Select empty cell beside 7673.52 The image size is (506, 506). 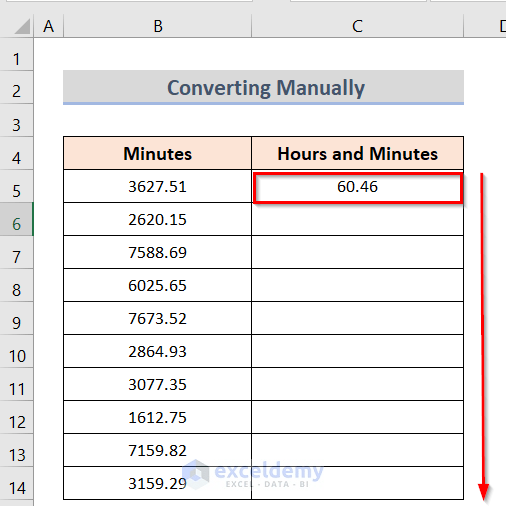[x=357, y=318]
